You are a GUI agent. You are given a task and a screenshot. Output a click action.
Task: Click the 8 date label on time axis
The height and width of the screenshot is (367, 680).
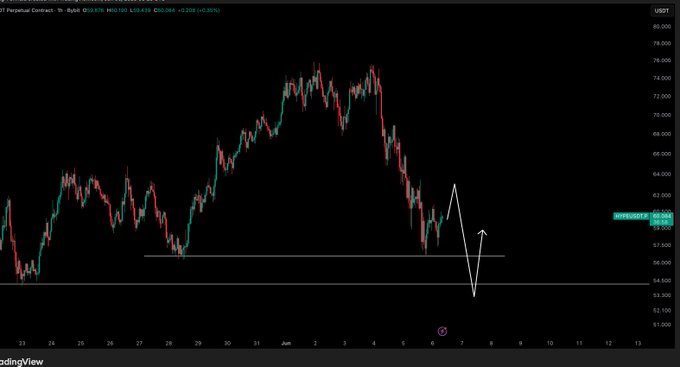491,343
